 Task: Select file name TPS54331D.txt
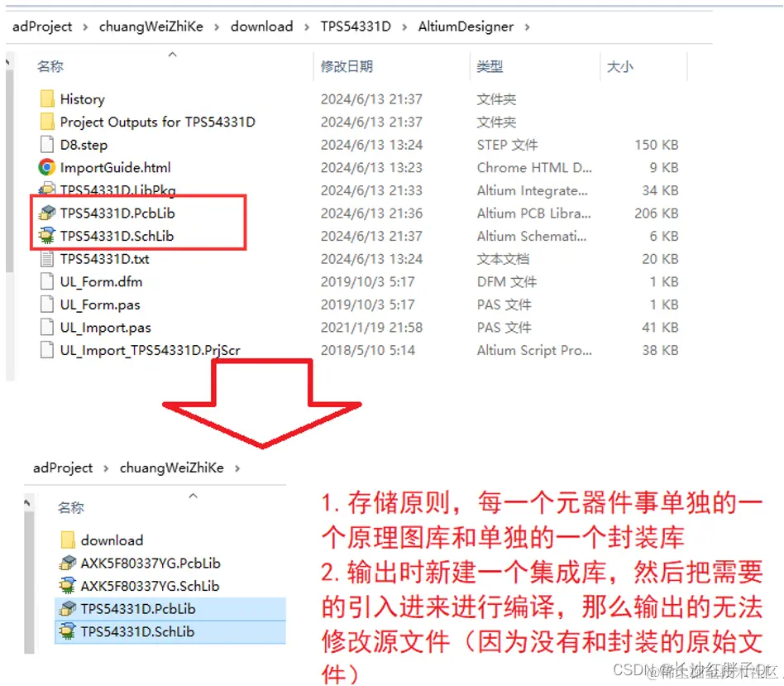(104, 259)
